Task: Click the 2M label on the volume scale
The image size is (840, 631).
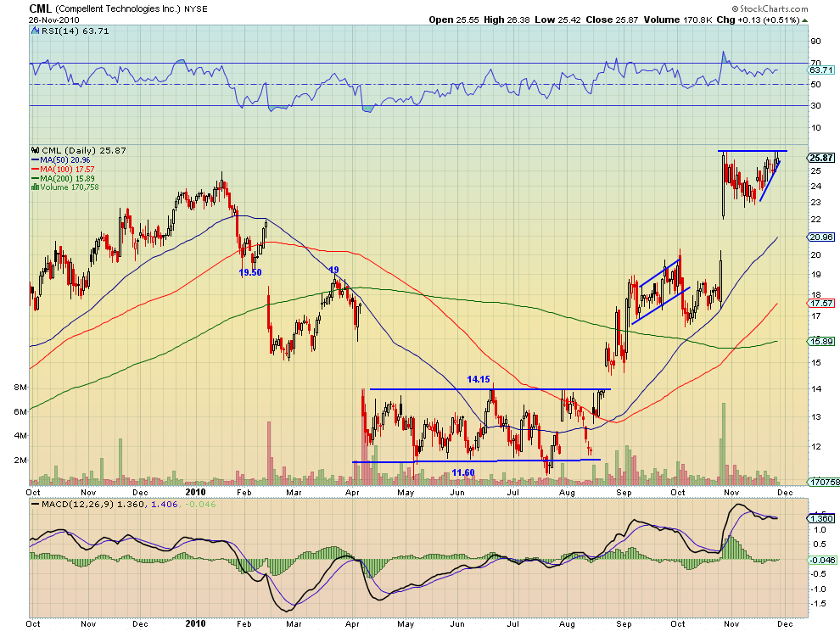Action: tap(20, 461)
